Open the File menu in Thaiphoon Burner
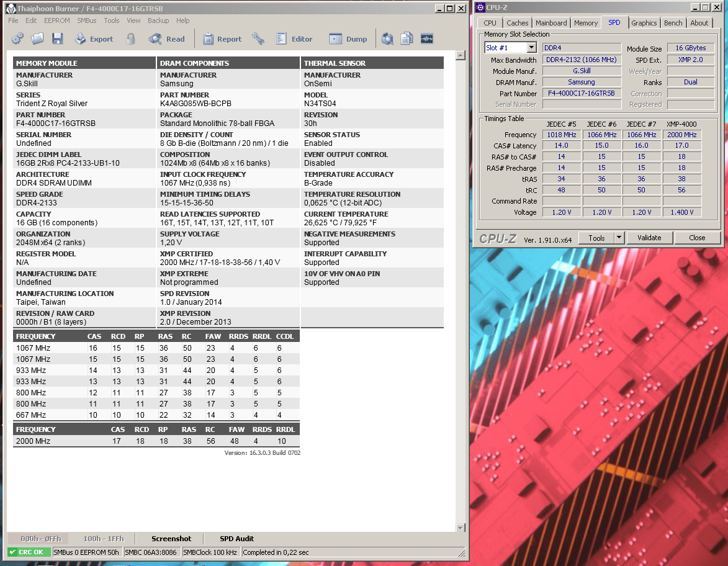728x566 pixels. [13, 20]
